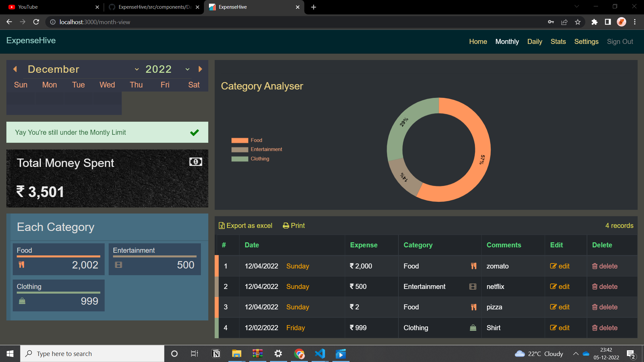Viewport: 644px width, 362px height.
Task: Open the Daily nav tab
Action: [x=534, y=42]
